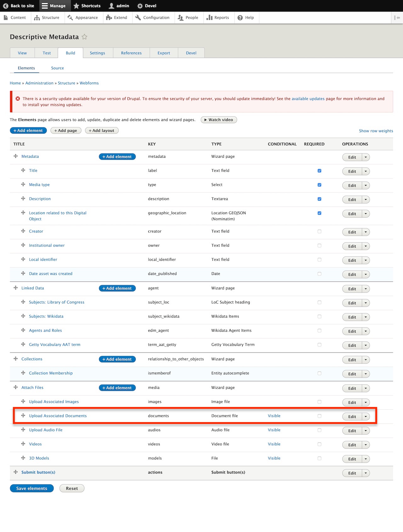This screenshot has width=403, height=532.
Task: Open the dropdown arrow beside Edit for Videos
Action: (366, 445)
